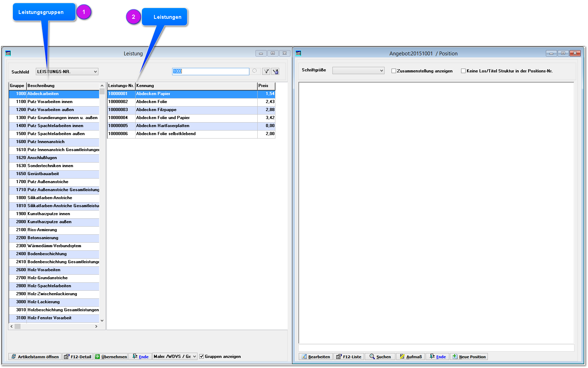This screenshot has width=588, height=368.
Task: Open the filter settings funnel icon
Action: pyautogui.click(x=275, y=71)
